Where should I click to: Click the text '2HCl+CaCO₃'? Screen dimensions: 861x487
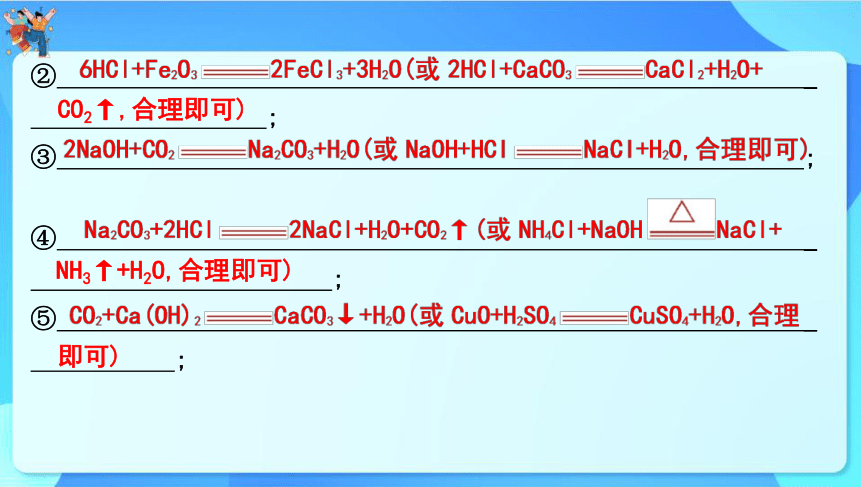(x=510, y=70)
